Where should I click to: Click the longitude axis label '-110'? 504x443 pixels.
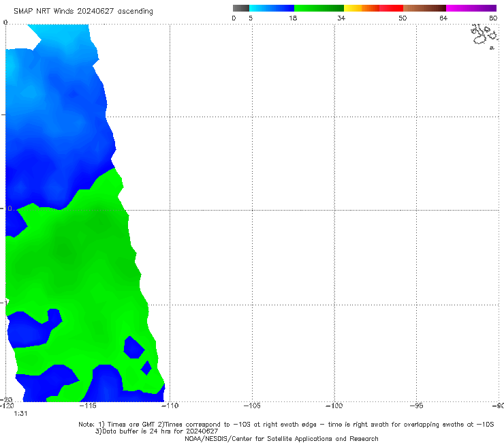170,406
